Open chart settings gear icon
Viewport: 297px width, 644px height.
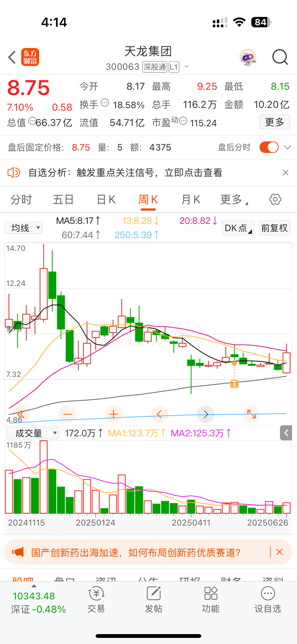pyautogui.click(x=275, y=200)
